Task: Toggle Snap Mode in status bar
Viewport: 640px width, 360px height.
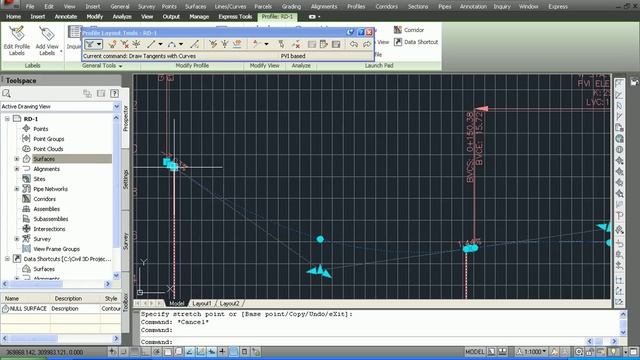Action: point(124,351)
